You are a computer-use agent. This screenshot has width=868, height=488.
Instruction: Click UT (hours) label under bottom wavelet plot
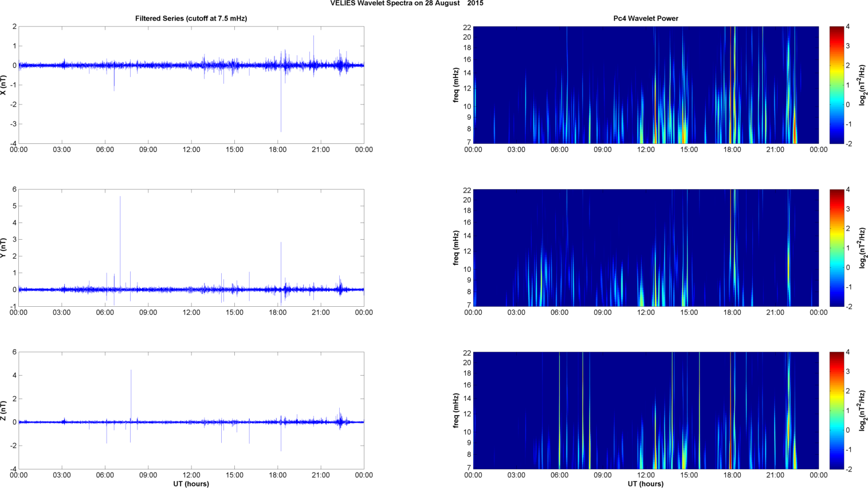(646, 484)
